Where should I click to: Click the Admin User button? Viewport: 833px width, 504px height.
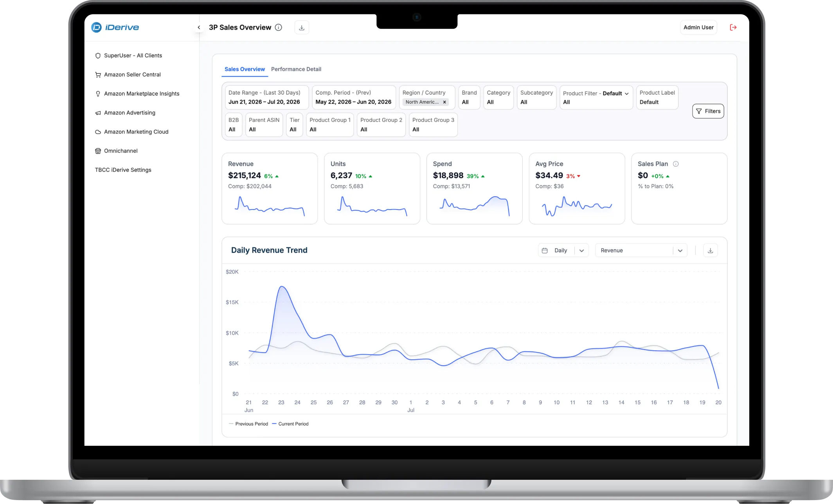click(x=698, y=27)
